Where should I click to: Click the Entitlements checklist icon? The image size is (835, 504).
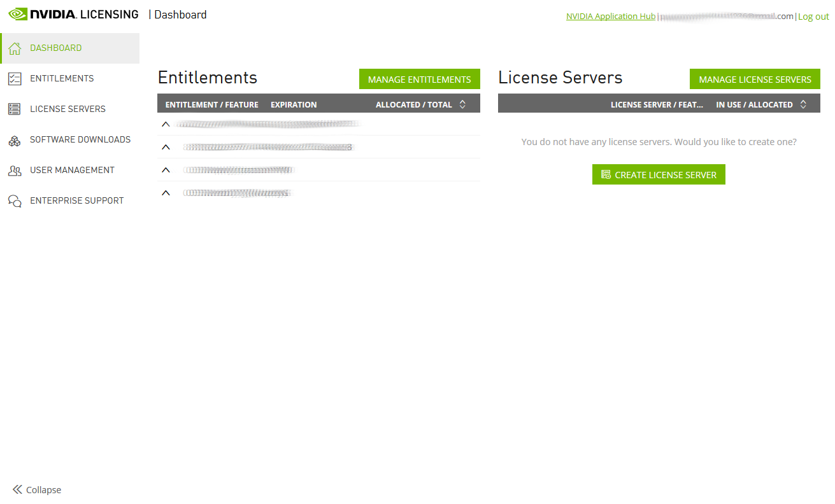(15, 79)
